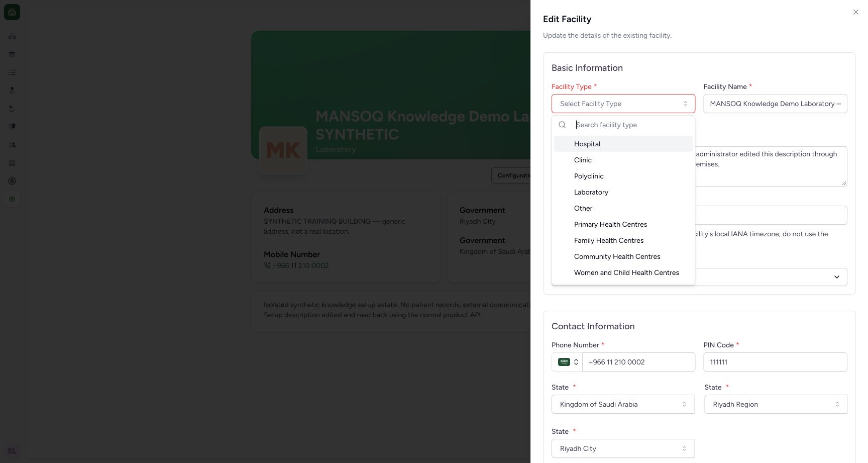Click the magnifier icon in facility type search

pos(562,125)
